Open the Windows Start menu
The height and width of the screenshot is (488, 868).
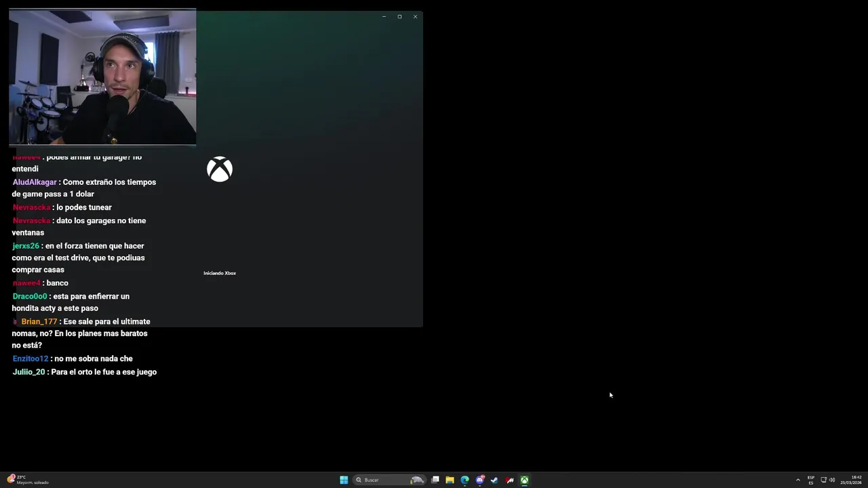point(344,480)
